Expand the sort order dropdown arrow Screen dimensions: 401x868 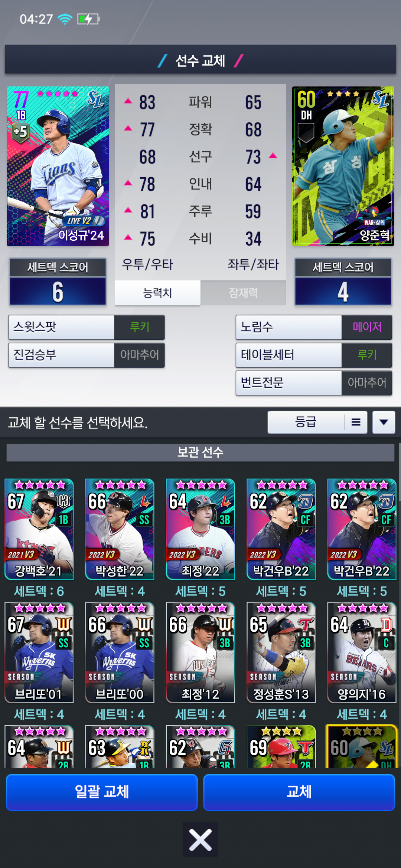[x=384, y=422]
